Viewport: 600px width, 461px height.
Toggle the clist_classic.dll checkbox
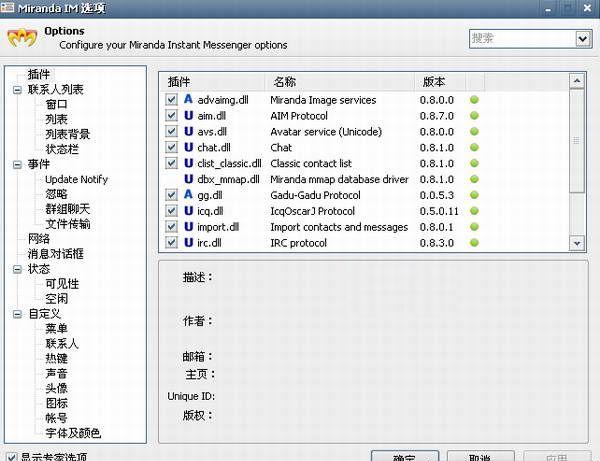click(x=171, y=163)
